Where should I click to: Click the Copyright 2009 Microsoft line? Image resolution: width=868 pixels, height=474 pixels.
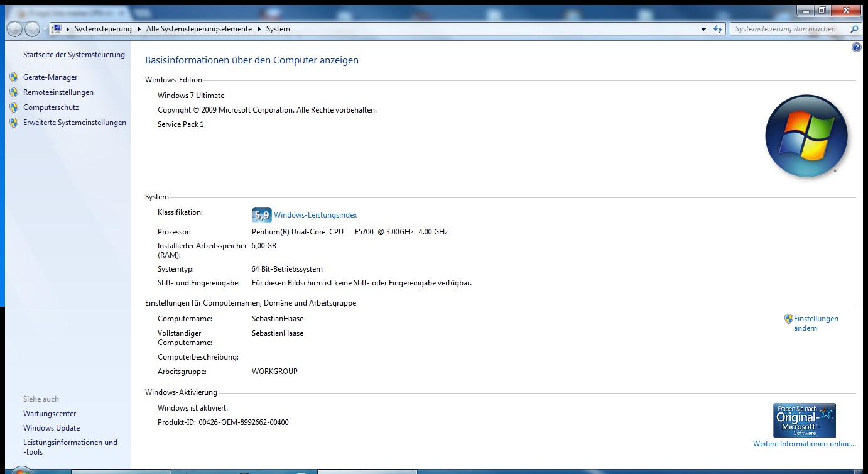[267, 110]
